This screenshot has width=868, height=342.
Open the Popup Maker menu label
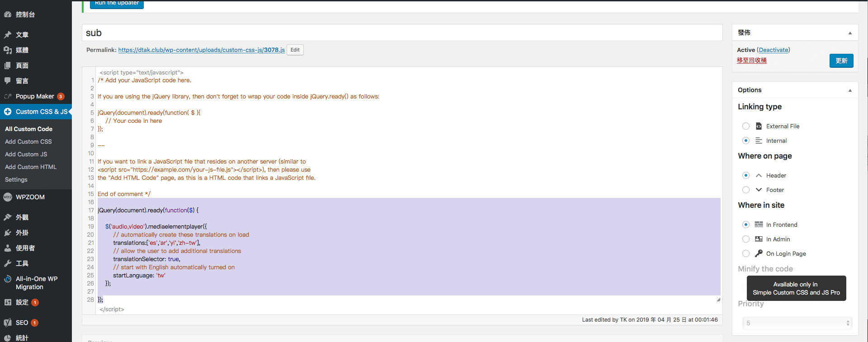[x=35, y=96]
